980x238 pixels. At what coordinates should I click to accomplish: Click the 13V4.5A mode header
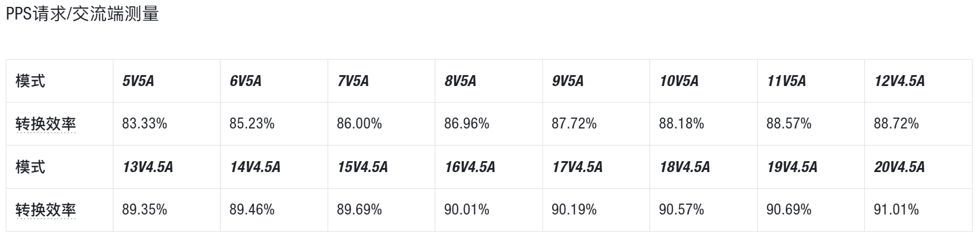click(148, 167)
